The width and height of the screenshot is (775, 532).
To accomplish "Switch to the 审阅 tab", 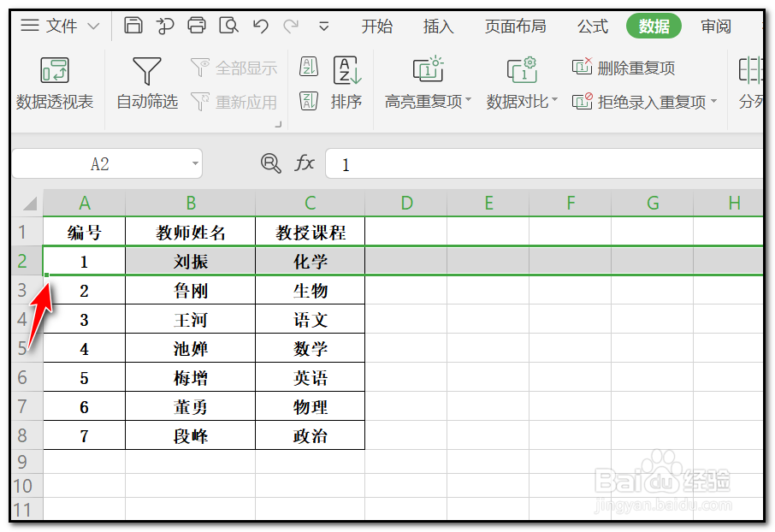I will tap(716, 26).
